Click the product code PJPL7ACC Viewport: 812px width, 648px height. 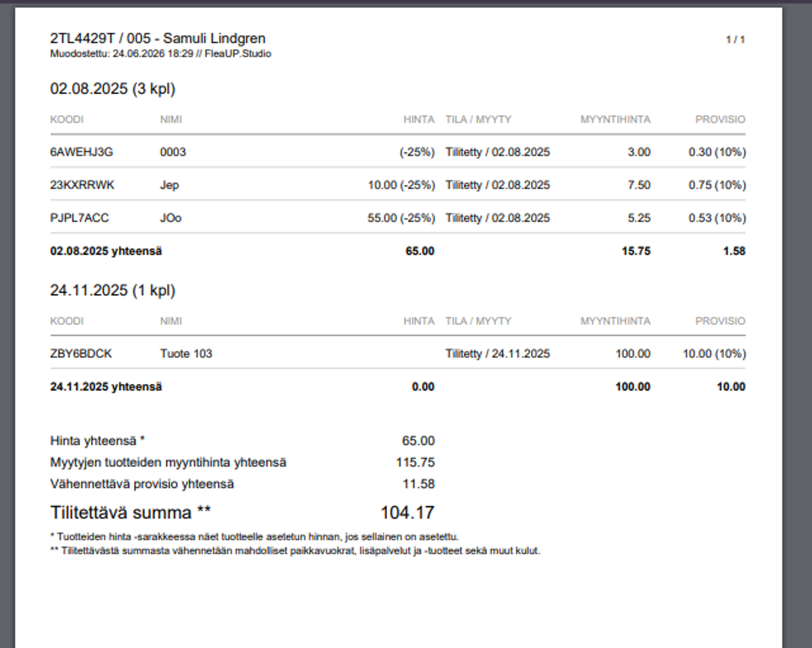[x=79, y=218]
